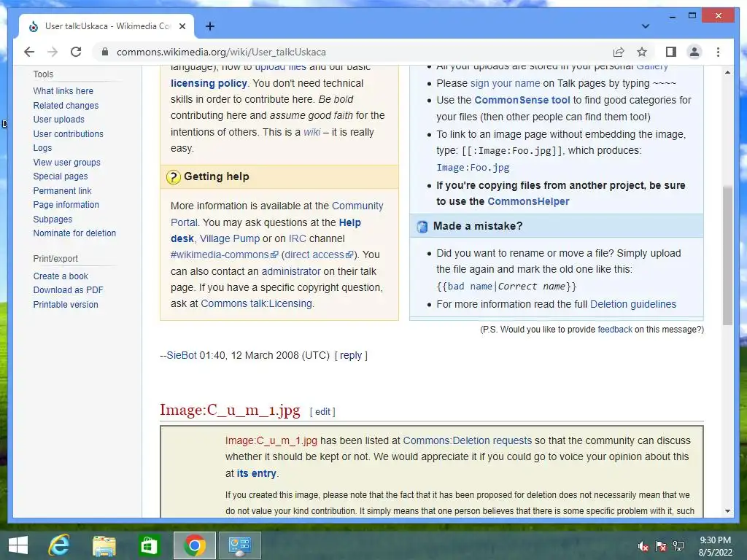This screenshot has height=560, width=747.
Task: Click Download as PDF
Action: tap(68, 290)
